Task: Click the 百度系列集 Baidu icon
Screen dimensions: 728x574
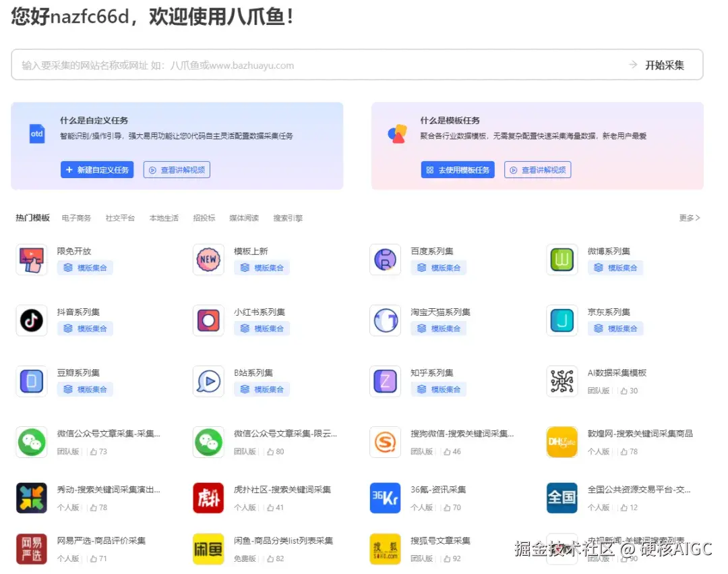Action: pos(384,260)
